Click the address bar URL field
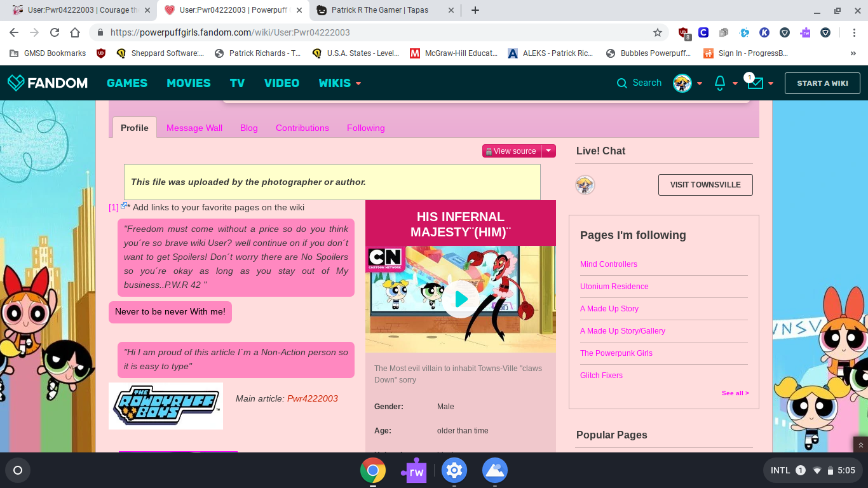Screen dimensions: 868x488 coord(375,32)
